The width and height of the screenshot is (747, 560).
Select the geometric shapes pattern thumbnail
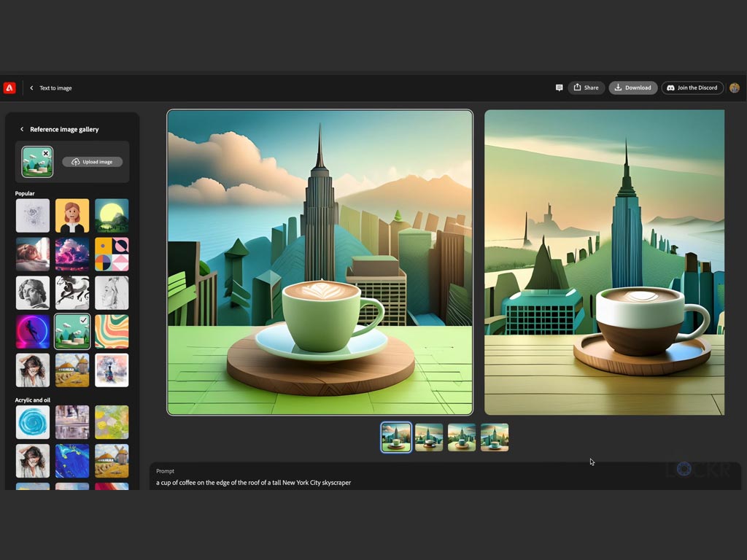click(112, 254)
